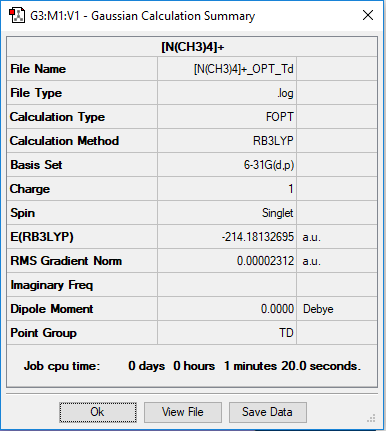
Task: Select the File Name value cell
Action: [227, 69]
